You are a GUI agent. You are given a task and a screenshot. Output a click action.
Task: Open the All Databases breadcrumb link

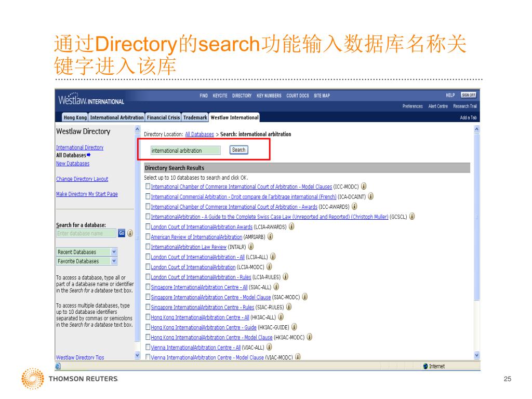199,135
